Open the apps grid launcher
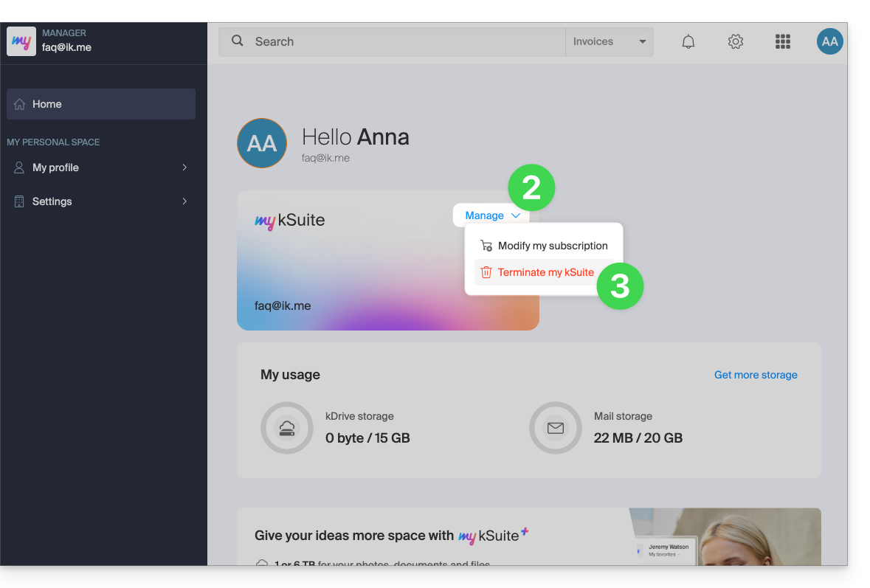 click(x=782, y=42)
